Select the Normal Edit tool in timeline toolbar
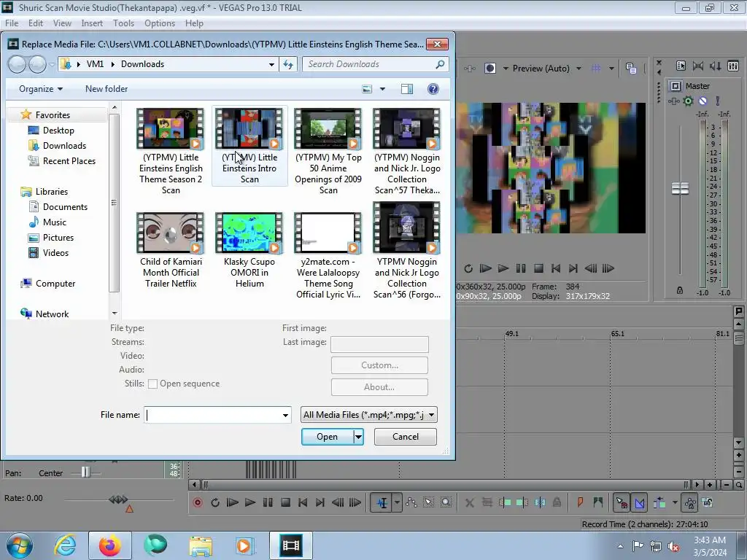Viewport: 747px width, 560px height. coord(382,502)
